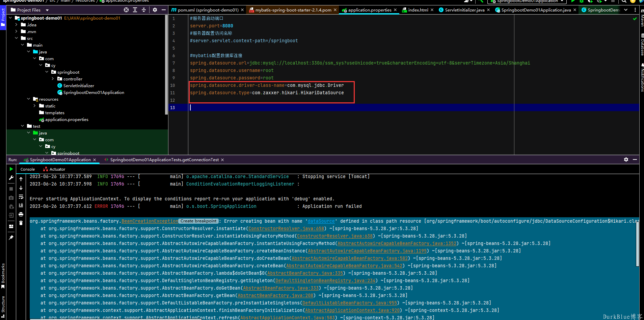
Task: Open run configuration wrench icon
Action: pyautogui.click(x=11, y=178)
